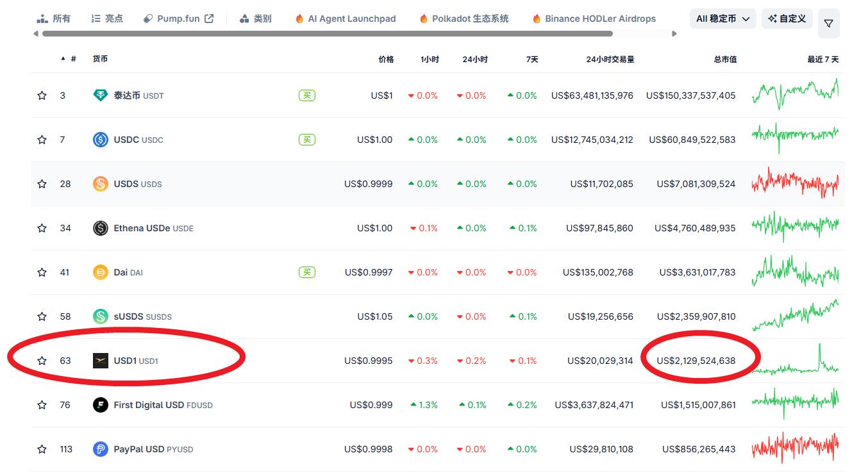Sort by 货币 column header
868x476 pixels.
pyautogui.click(x=100, y=59)
